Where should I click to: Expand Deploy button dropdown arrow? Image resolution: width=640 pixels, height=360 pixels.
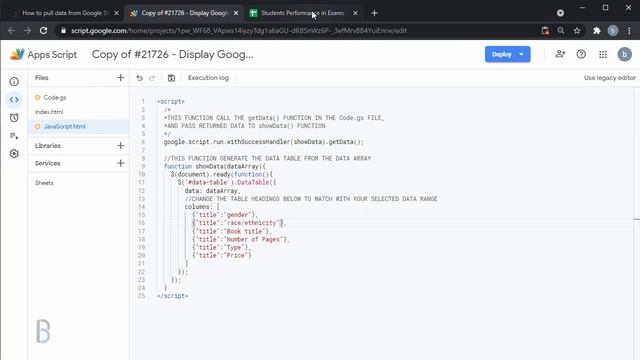coord(522,54)
